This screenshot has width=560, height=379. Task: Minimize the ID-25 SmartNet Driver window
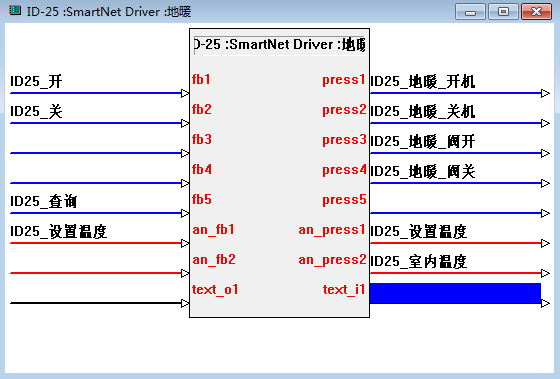[470, 11]
